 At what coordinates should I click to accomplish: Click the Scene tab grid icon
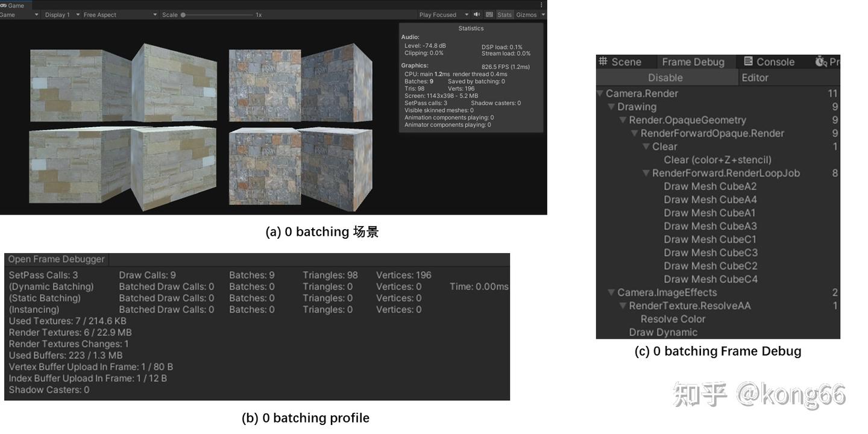click(x=604, y=61)
